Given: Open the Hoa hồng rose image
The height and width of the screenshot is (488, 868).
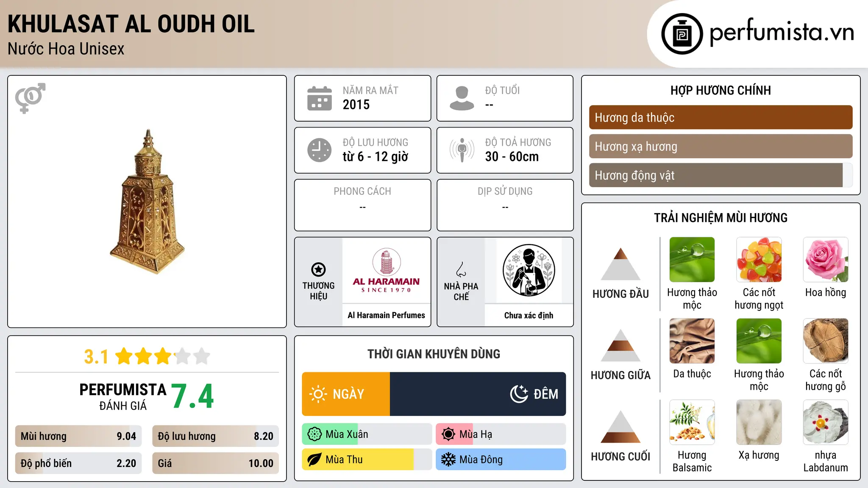Looking at the screenshot, I should coord(826,260).
